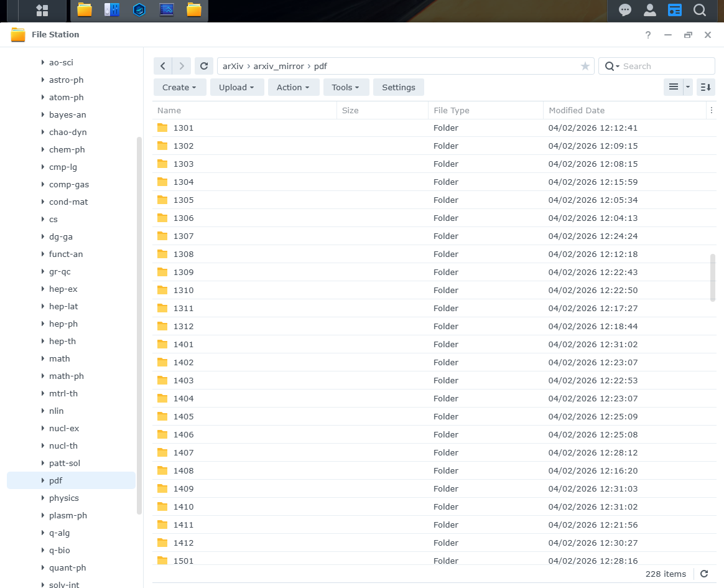Open the Tools menu

pos(346,87)
